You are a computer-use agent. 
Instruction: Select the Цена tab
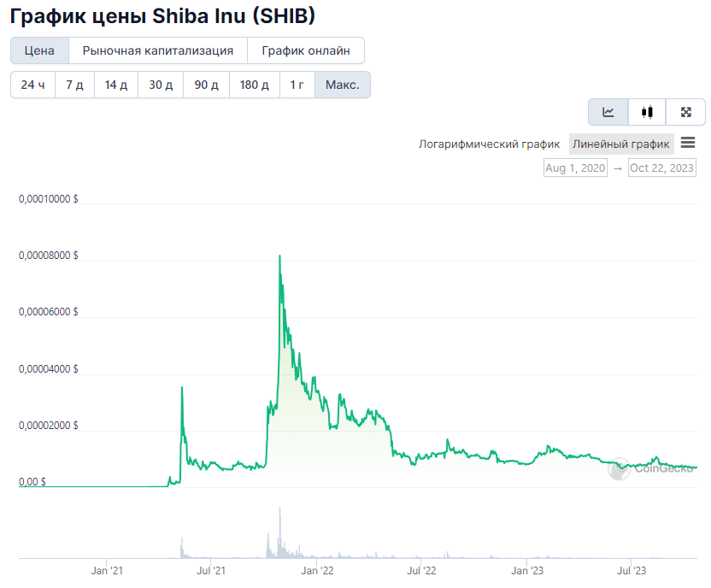tap(39, 50)
